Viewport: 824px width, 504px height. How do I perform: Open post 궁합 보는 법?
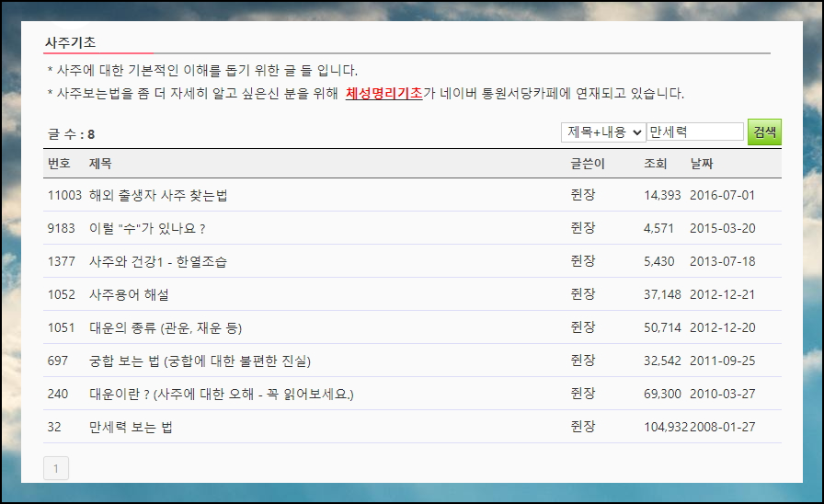(x=200, y=361)
